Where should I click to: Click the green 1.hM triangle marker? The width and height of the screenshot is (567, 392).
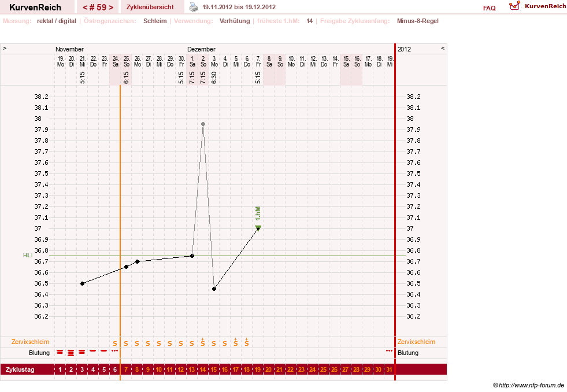(x=258, y=228)
